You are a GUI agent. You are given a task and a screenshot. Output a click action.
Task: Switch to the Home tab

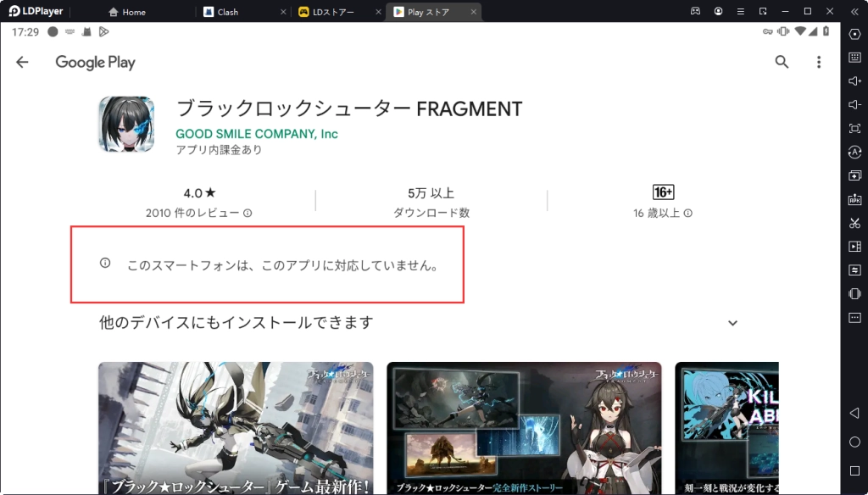tap(127, 12)
